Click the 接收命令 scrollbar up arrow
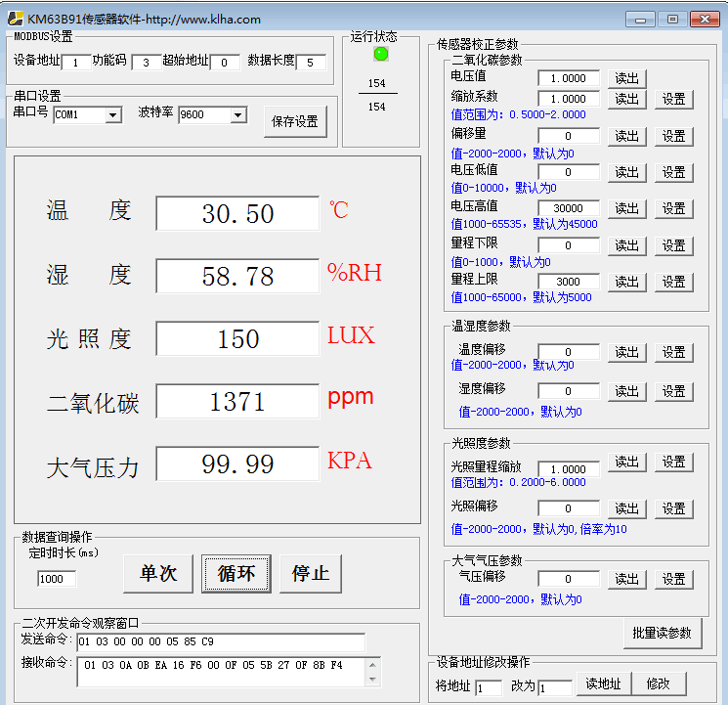The width and height of the screenshot is (728, 705). (x=372, y=665)
